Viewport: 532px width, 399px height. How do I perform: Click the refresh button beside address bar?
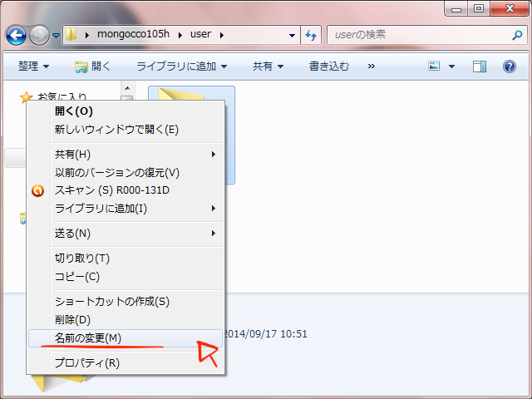coord(312,35)
